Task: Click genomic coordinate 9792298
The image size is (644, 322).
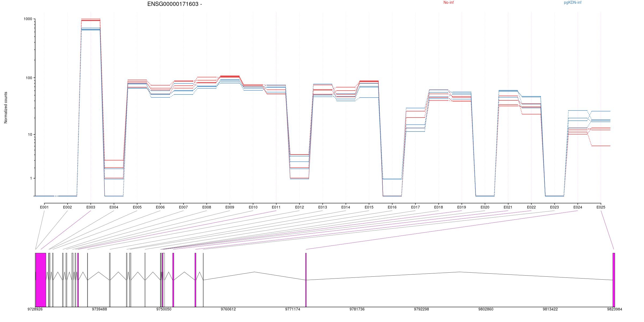Action: click(x=422, y=309)
